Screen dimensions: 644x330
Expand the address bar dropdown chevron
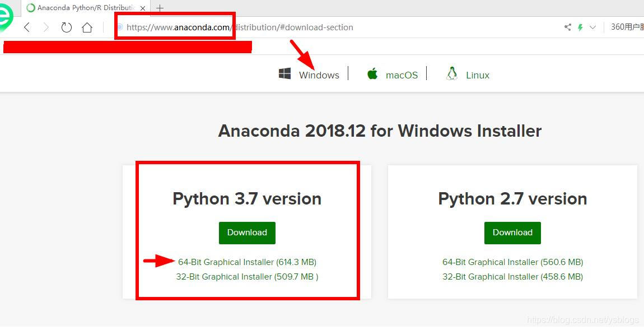click(592, 27)
